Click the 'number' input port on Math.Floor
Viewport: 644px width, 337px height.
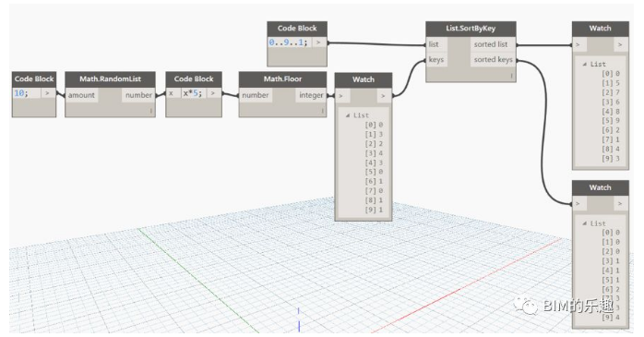[255, 95]
